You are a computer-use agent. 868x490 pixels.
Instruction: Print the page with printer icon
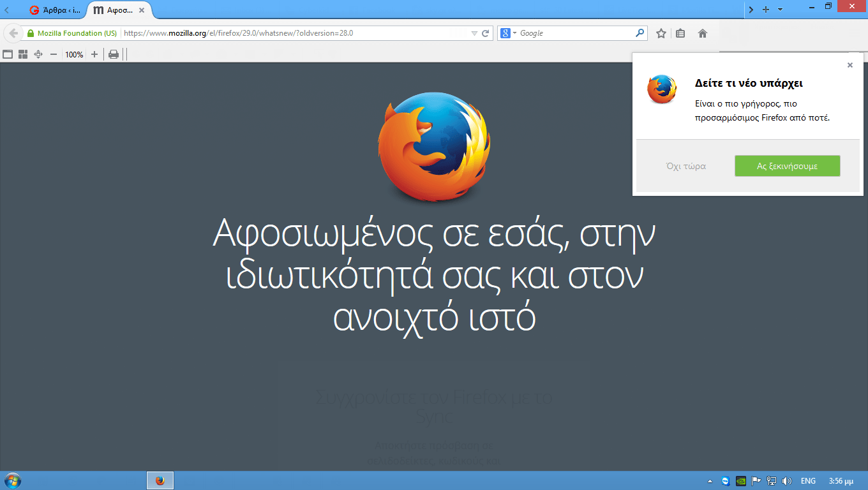coord(114,54)
